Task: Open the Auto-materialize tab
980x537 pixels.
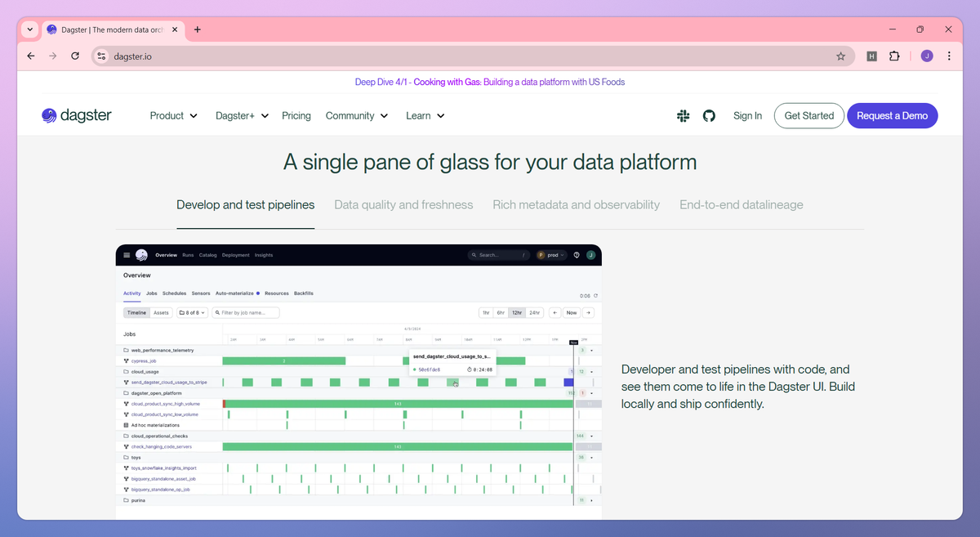Action: 238,293
